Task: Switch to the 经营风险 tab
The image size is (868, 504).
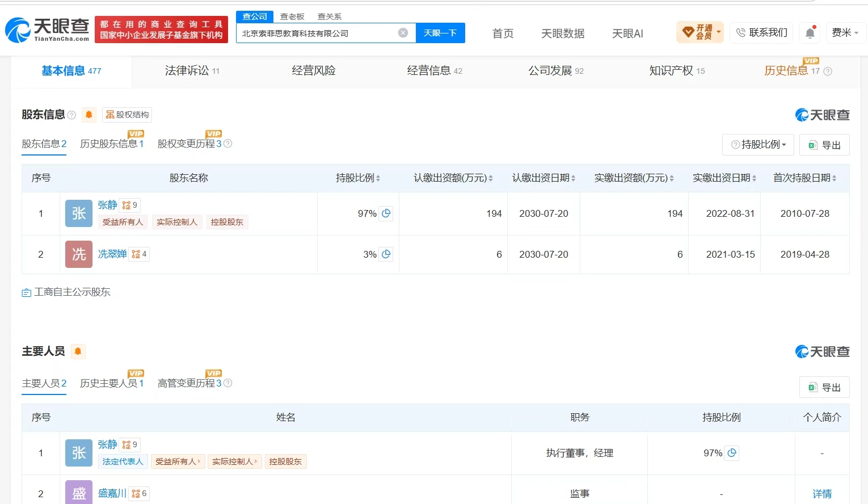Action: pyautogui.click(x=314, y=71)
